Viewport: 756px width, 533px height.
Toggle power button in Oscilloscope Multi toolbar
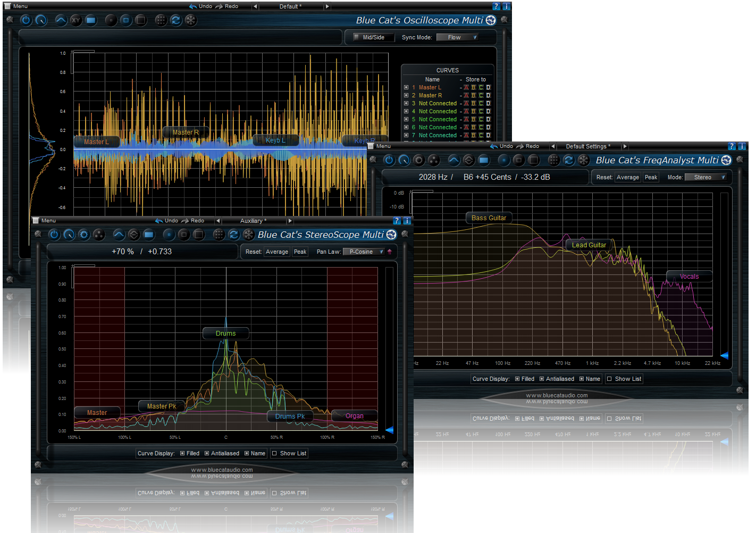click(26, 20)
